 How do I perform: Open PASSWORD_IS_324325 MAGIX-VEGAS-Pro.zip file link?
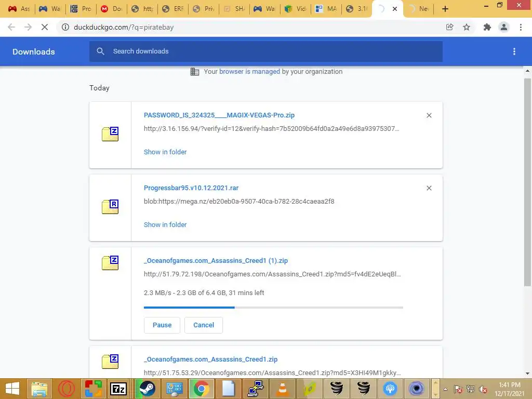[219, 115]
